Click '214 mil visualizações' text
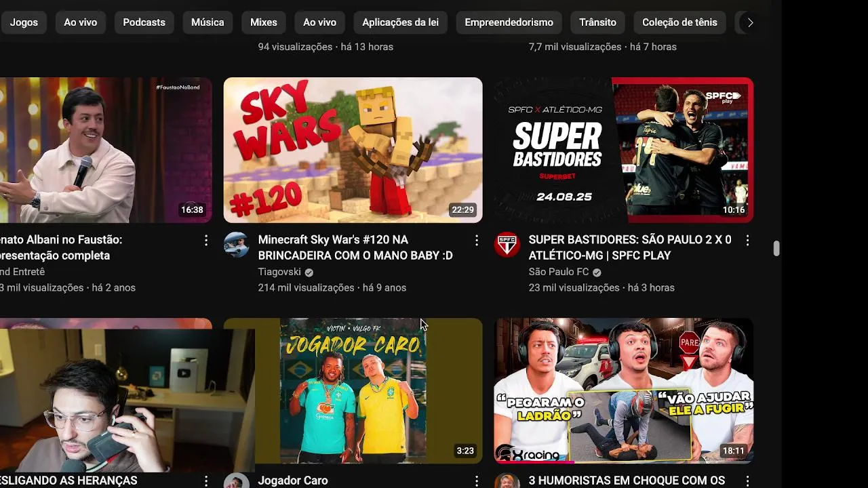Screen dimensions: 868x488 point(306,287)
